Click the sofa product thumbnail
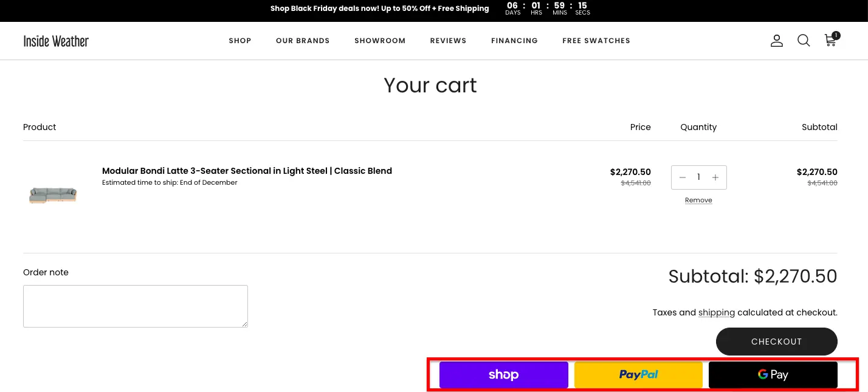The height and width of the screenshot is (392, 868). pyautogui.click(x=53, y=194)
